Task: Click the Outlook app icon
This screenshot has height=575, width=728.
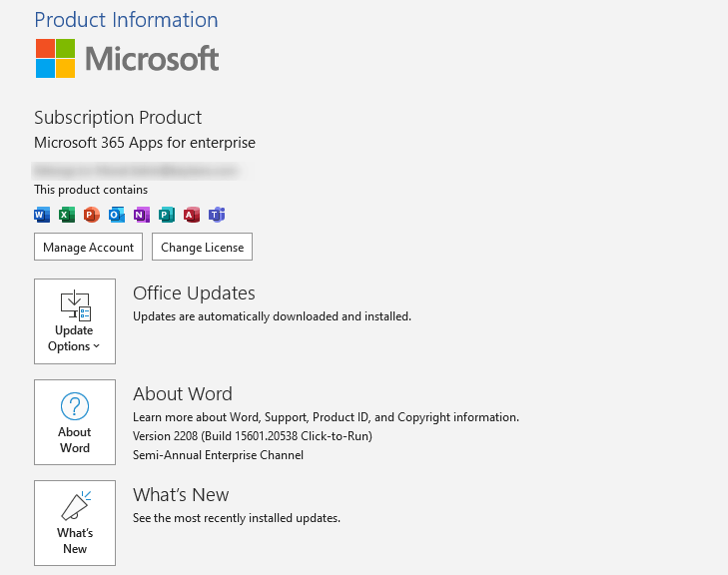Action: (117, 215)
